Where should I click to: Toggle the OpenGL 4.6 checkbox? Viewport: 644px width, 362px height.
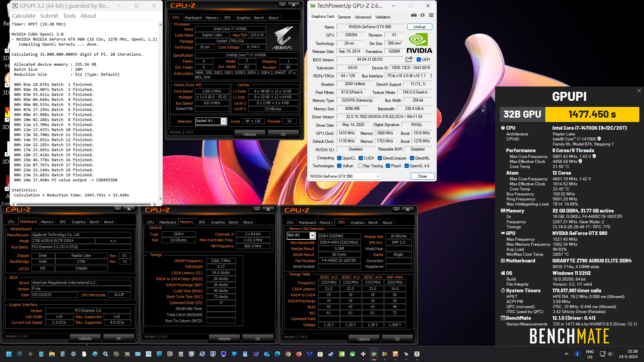click(x=407, y=166)
